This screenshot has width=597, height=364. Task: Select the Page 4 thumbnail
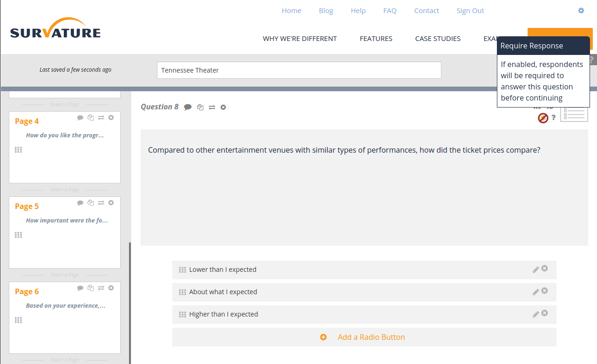tap(65, 147)
